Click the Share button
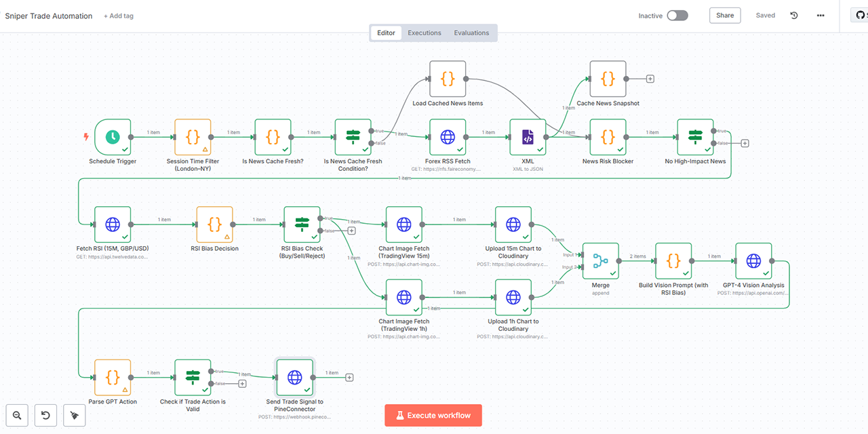Screen dimensions: 868x434 point(724,15)
